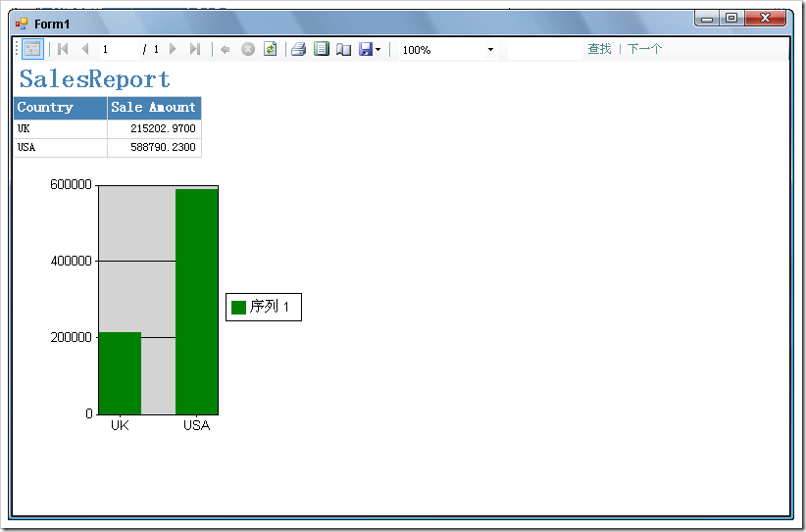Click the UK axis label under chart
This screenshot has width=806, height=532.
[120, 425]
